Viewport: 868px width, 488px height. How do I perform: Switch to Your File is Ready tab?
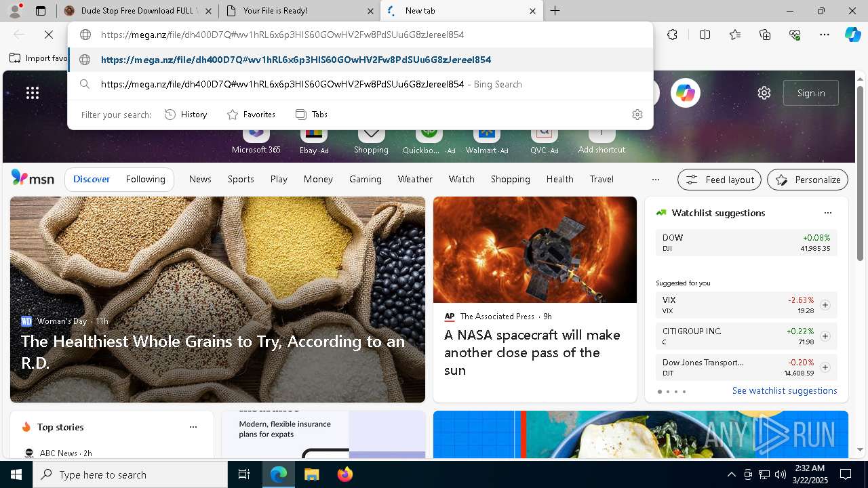(x=299, y=11)
